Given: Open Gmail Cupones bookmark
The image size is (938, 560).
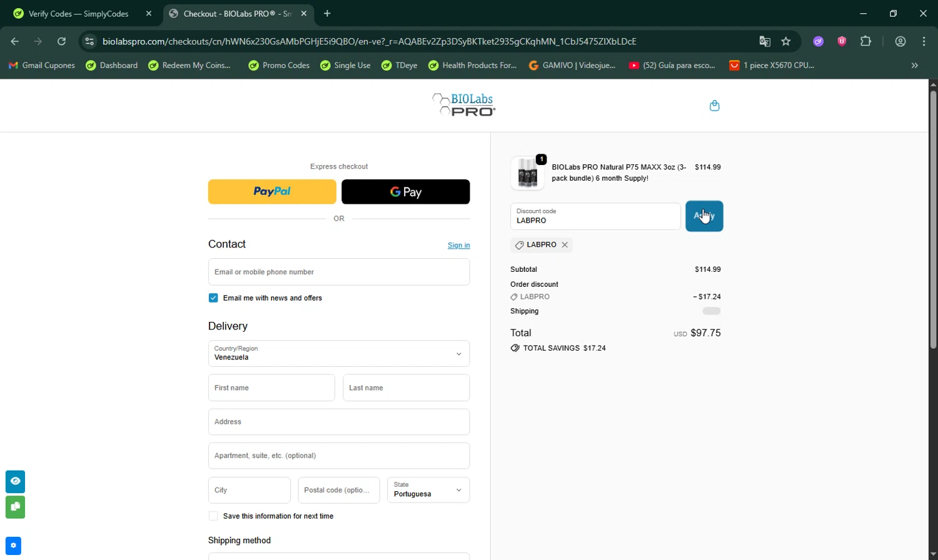Looking at the screenshot, I should [x=41, y=65].
